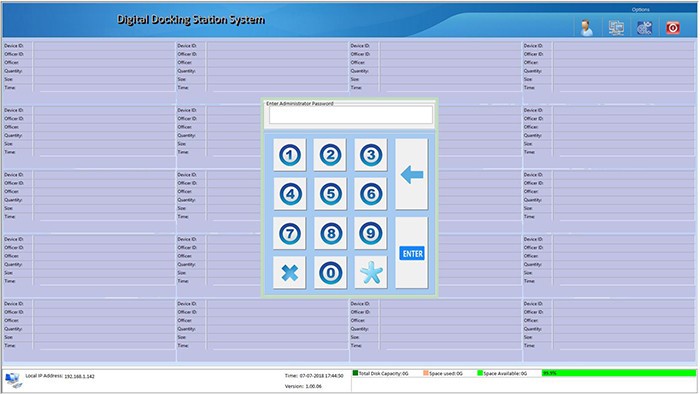Tap the number 1 keypad key
Image resolution: width=700 pixels, height=394 pixels.
tap(290, 155)
